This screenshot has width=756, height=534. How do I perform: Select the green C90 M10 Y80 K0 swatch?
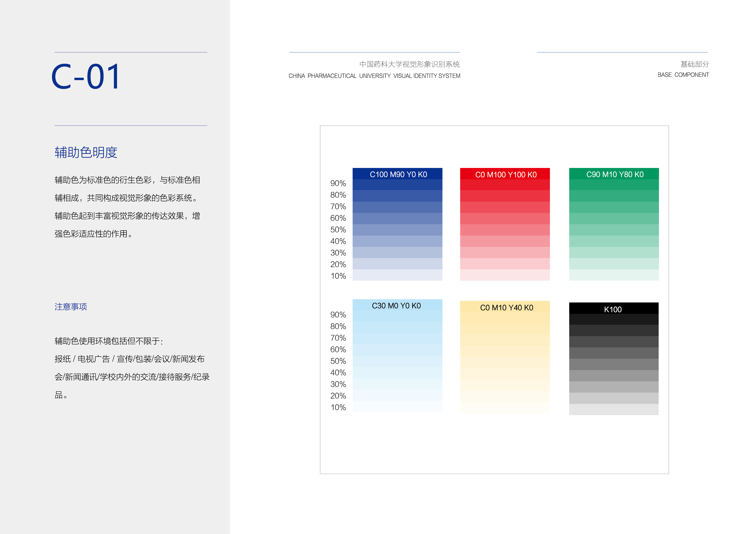click(614, 174)
